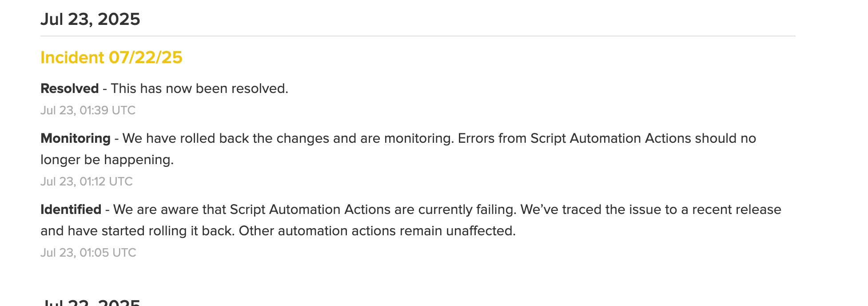Click the Jul 23, 01:12 UTC timestamp

[87, 181]
